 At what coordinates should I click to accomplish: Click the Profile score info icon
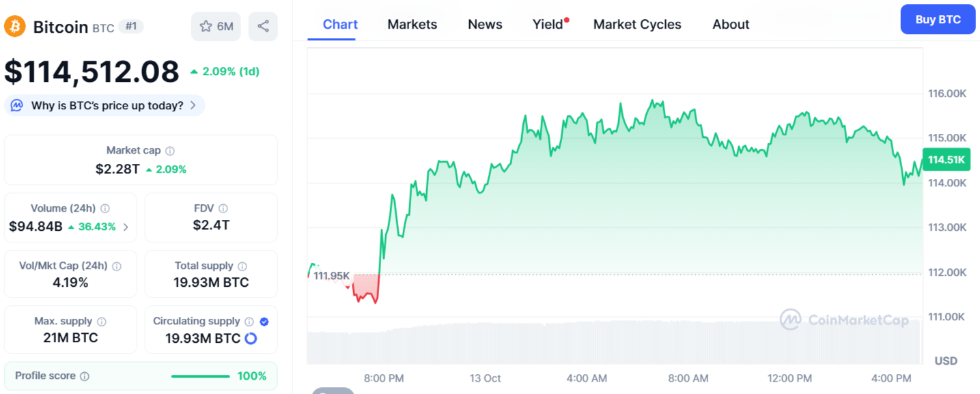click(85, 376)
